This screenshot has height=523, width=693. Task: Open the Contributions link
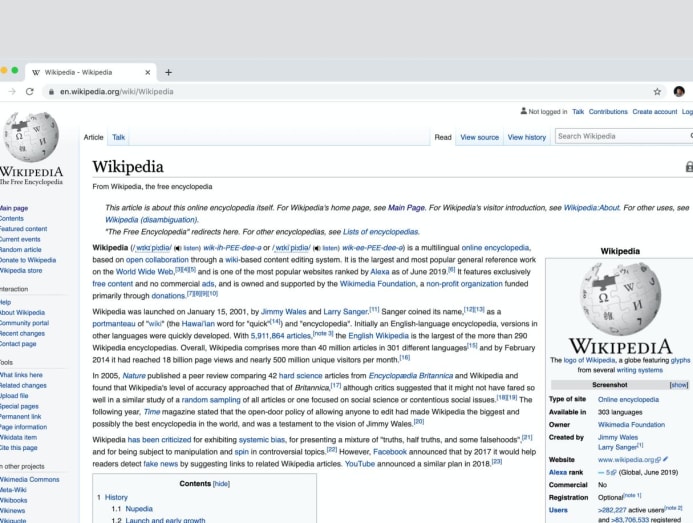click(x=608, y=112)
